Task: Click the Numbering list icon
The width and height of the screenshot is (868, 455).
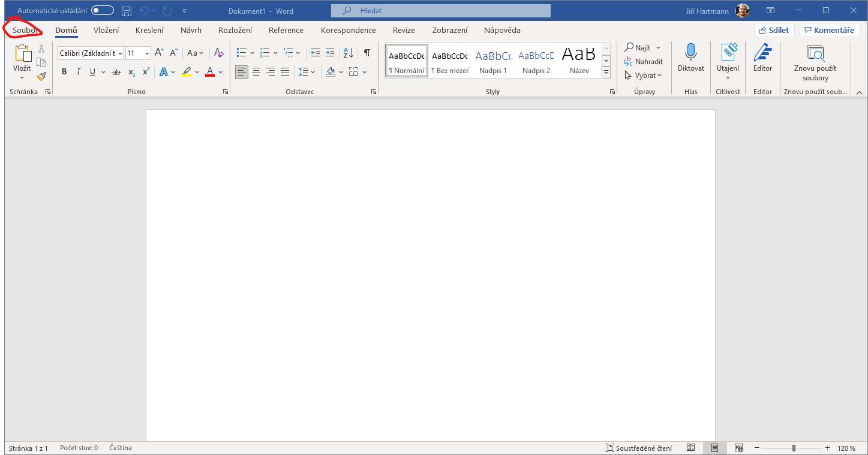Action: [x=265, y=53]
